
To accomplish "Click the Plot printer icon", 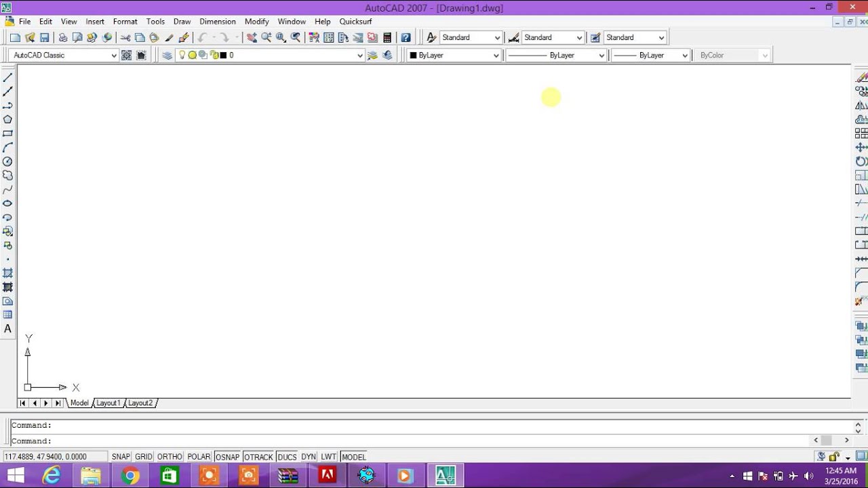I will point(63,37).
